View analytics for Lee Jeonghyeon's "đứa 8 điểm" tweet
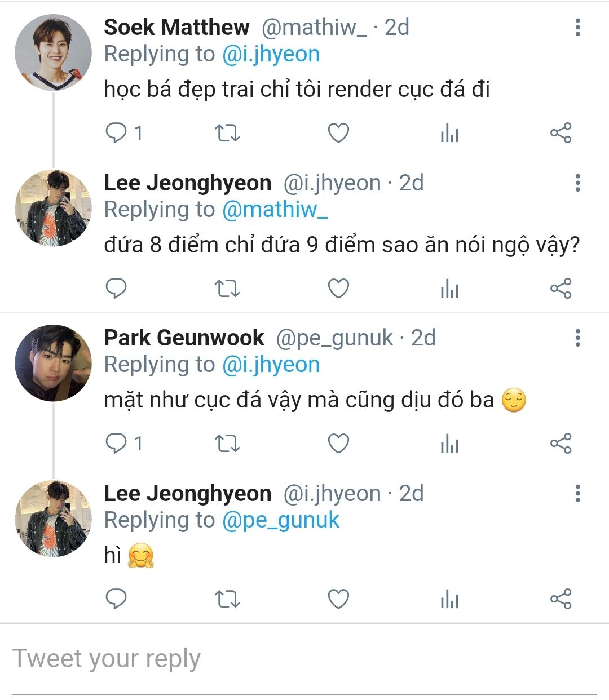This screenshot has height=700, width=609. [x=449, y=289]
